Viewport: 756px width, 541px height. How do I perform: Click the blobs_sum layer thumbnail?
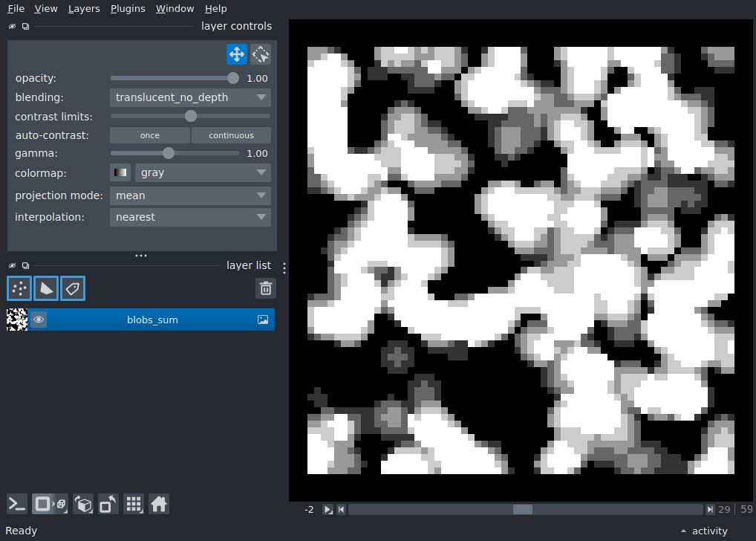coord(17,320)
